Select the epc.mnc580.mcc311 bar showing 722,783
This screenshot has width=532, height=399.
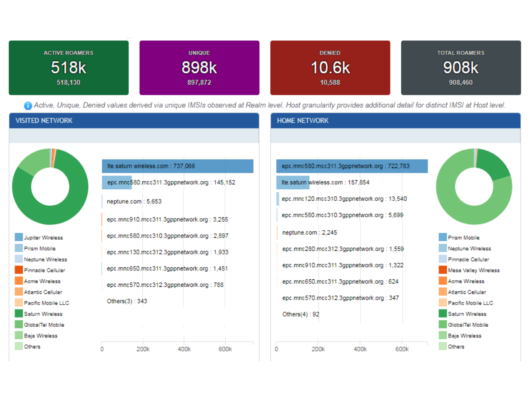[x=352, y=166]
